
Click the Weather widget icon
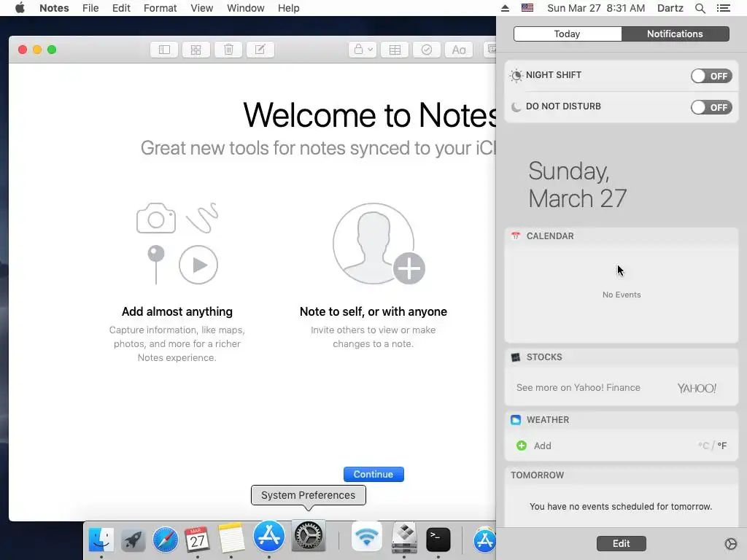click(516, 419)
